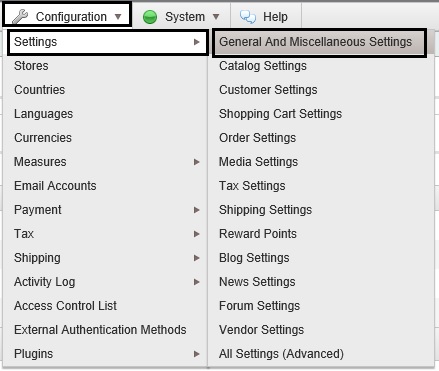Open the System menu label
The height and width of the screenshot is (371, 439).
(x=185, y=17)
